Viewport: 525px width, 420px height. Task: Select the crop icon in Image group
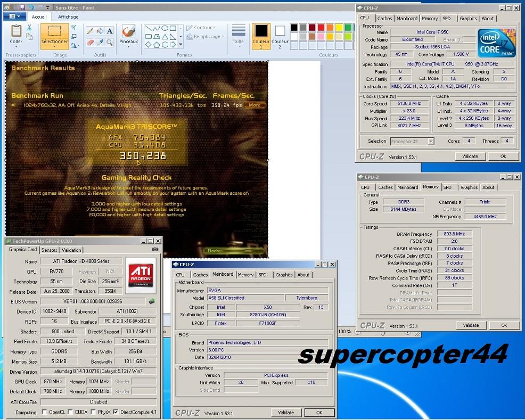pos(73,28)
